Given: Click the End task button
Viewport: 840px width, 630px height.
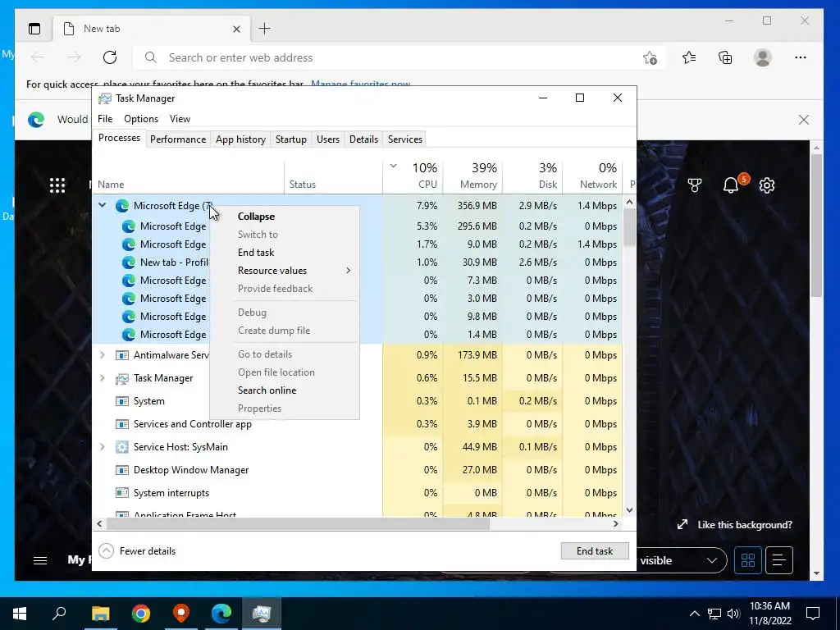Looking at the screenshot, I should pyautogui.click(x=595, y=550).
